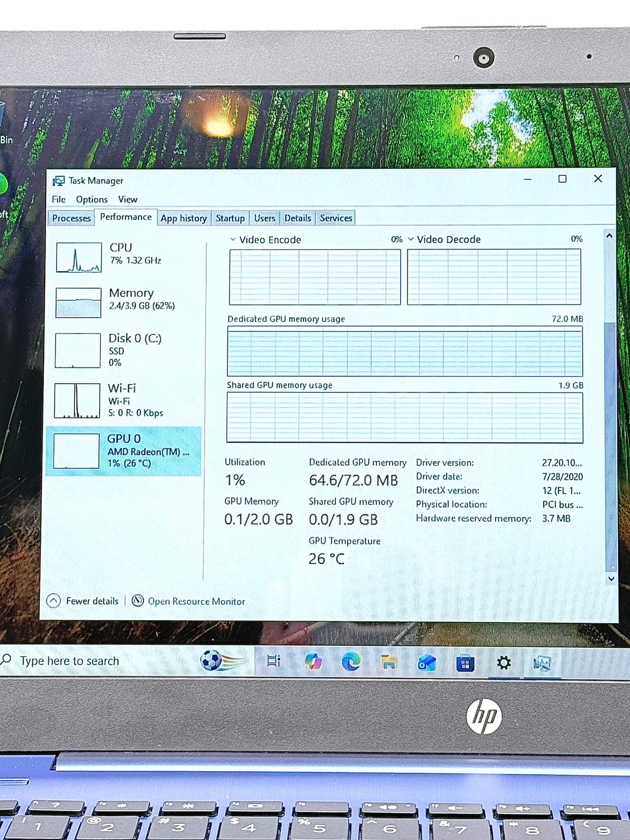Click the Dedicated GPU memory usage graph

coord(405,351)
